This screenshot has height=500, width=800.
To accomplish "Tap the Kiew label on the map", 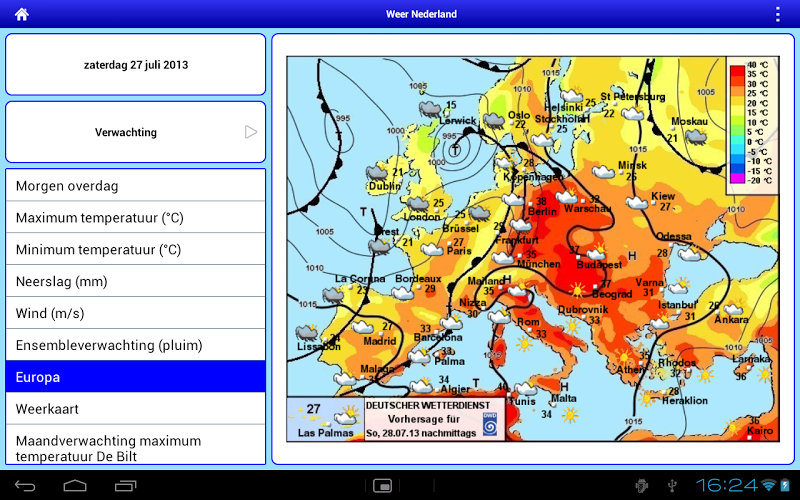I will [x=663, y=196].
